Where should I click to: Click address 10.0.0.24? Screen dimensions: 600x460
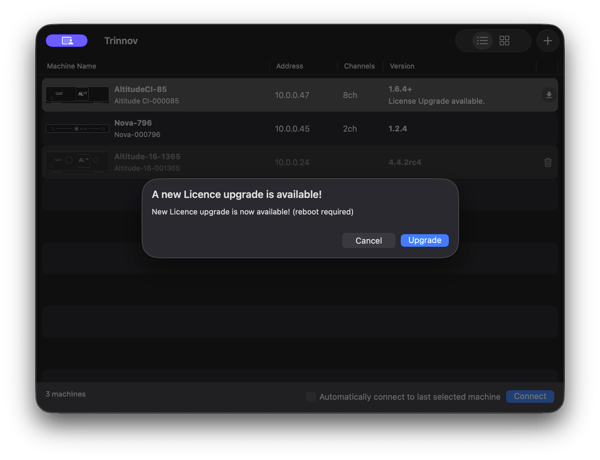(292, 162)
